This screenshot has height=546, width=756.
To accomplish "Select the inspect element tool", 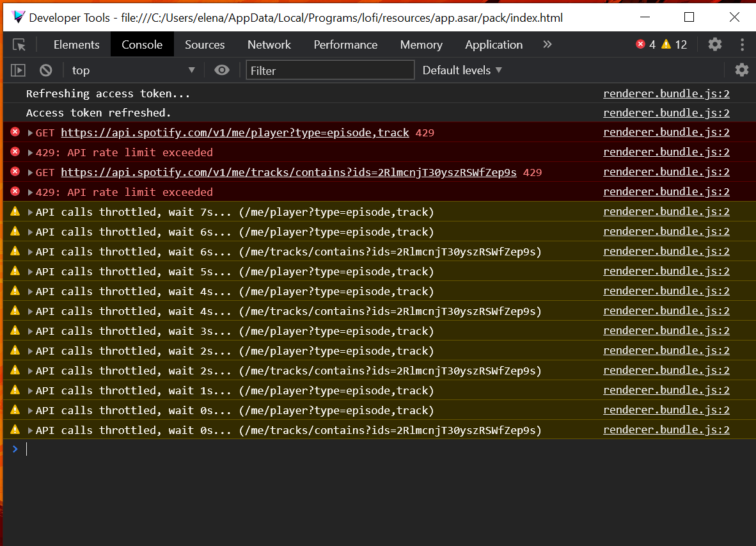I will [x=20, y=45].
